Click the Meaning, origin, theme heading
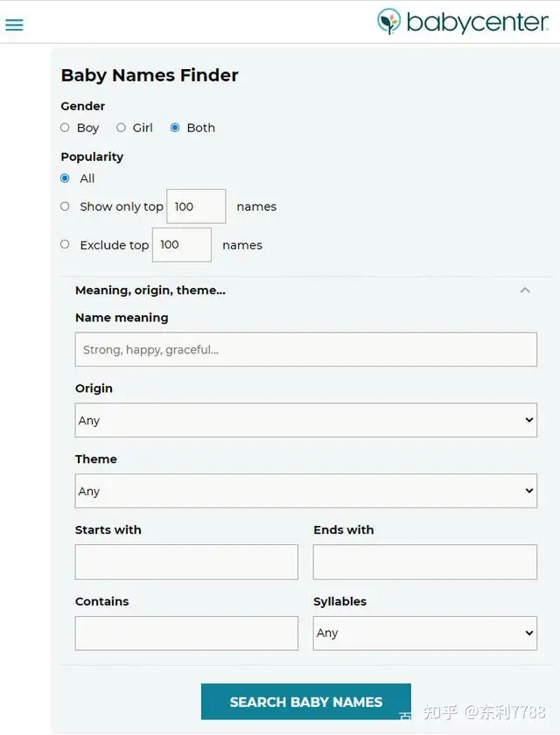 tap(150, 290)
